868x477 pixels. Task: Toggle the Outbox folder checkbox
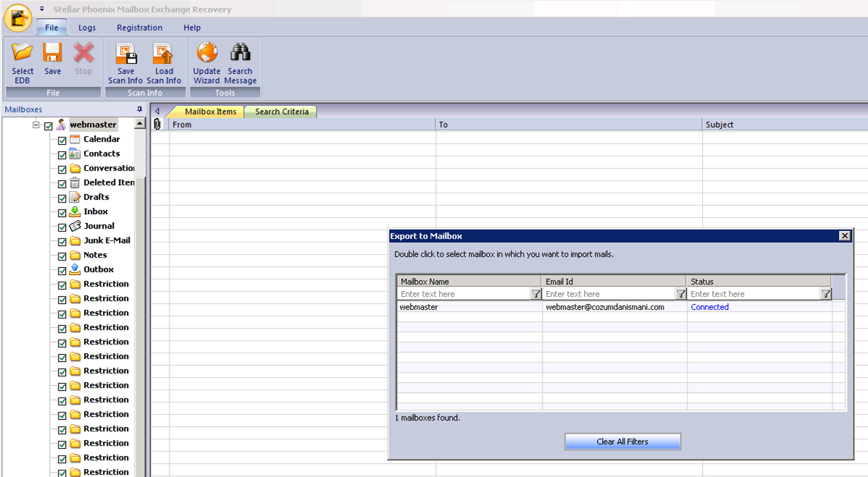point(62,271)
